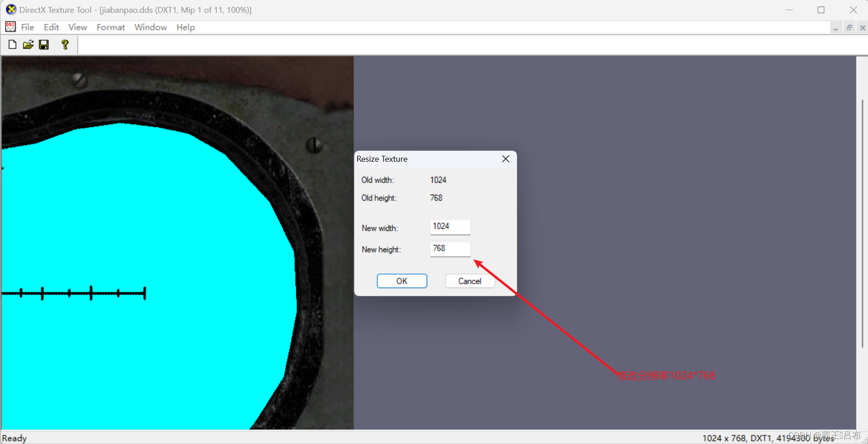This screenshot has width=868, height=444.
Task: Minimize the jiabanpao.dds child window
Action: pos(836,27)
